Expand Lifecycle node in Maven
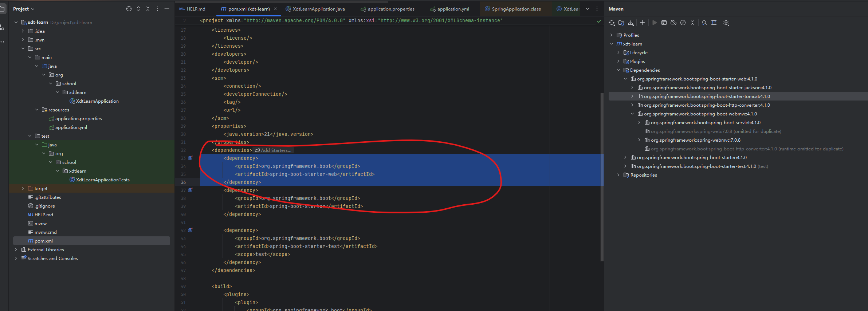 coord(618,53)
